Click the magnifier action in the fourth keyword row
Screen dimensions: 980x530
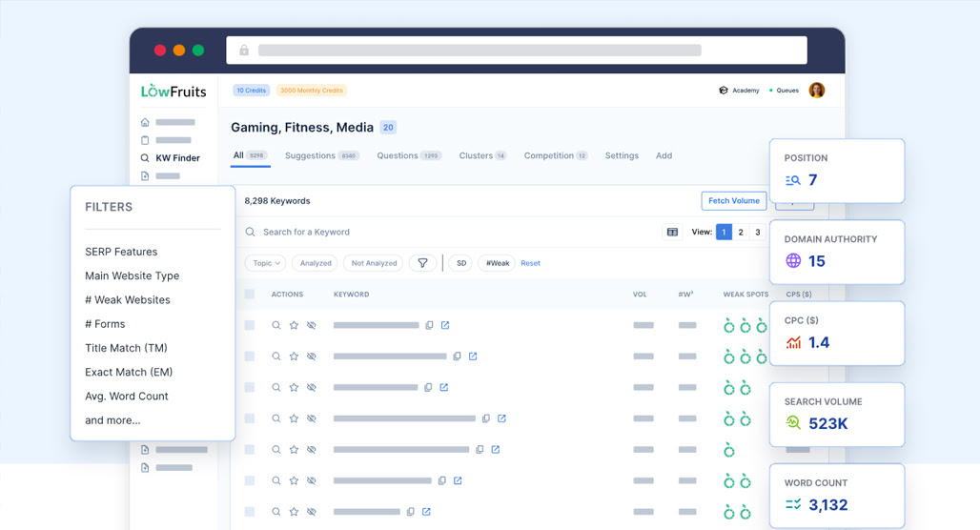click(x=276, y=418)
